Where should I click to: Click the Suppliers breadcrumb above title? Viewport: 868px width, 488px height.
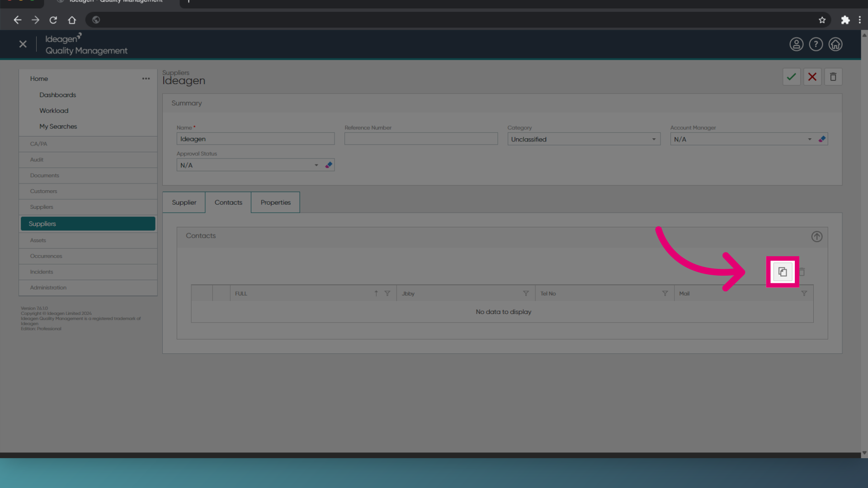point(175,73)
